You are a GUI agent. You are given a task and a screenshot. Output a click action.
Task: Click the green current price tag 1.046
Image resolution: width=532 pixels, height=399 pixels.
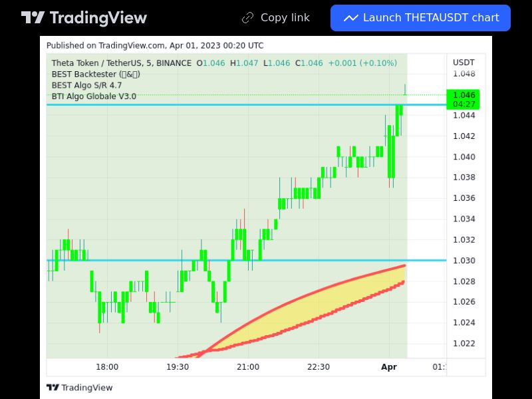[464, 94]
